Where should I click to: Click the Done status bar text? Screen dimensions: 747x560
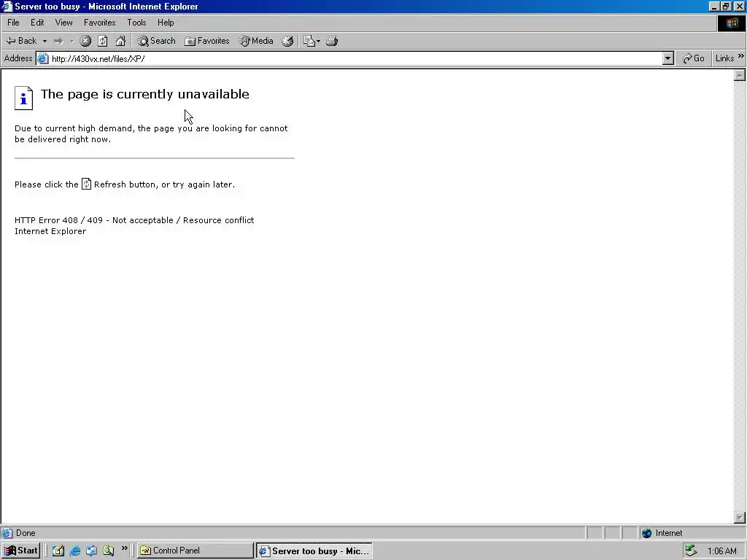click(x=26, y=533)
